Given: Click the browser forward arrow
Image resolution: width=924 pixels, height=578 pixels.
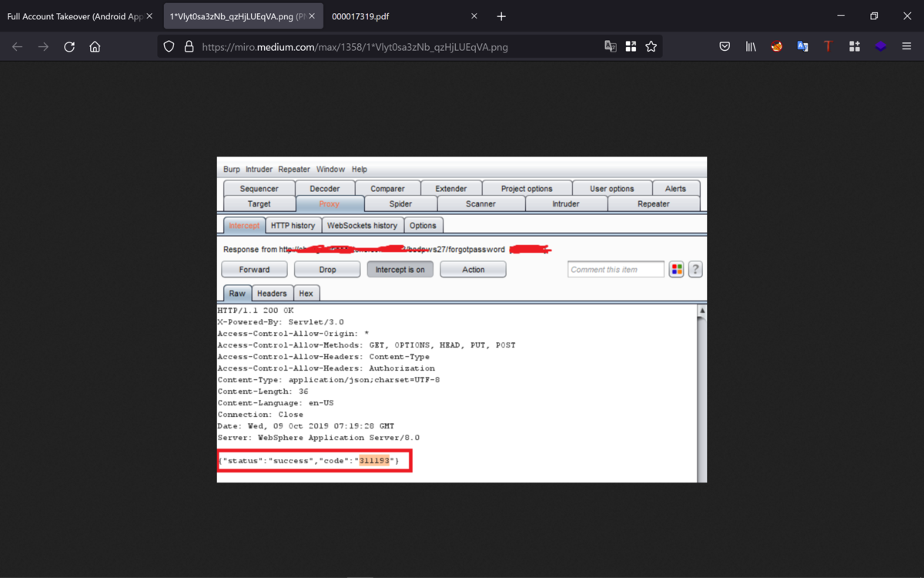Looking at the screenshot, I should coord(43,47).
